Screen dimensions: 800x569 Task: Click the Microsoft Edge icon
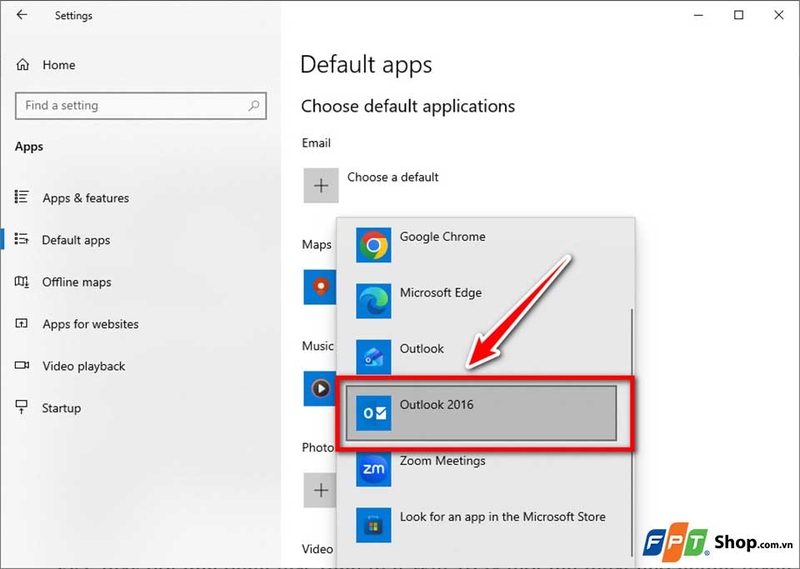pos(373,301)
